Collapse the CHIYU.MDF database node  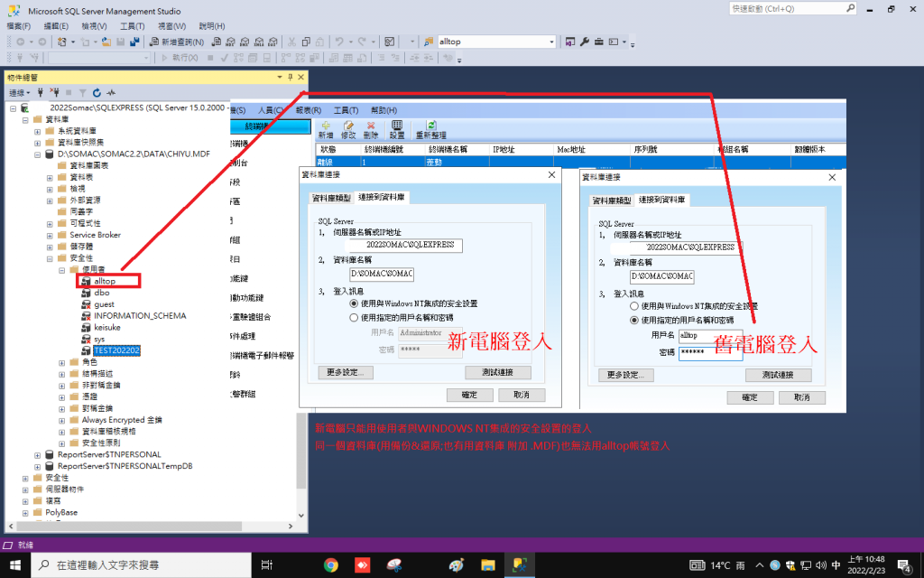(38, 154)
